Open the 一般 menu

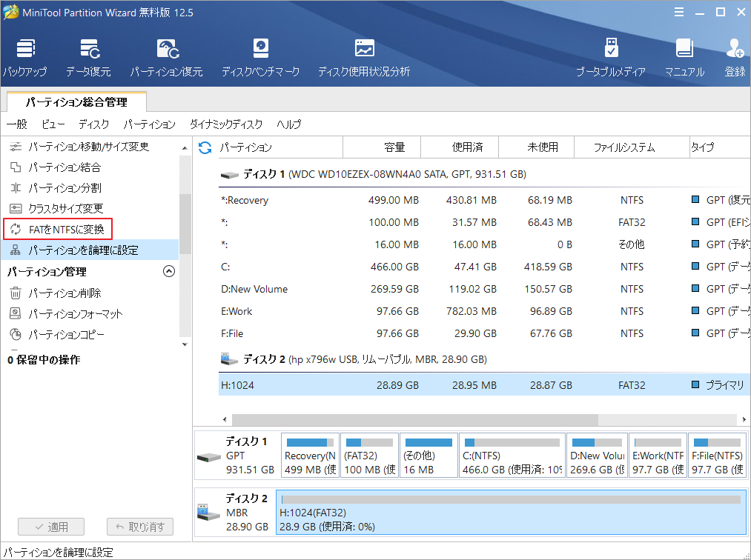(x=17, y=124)
